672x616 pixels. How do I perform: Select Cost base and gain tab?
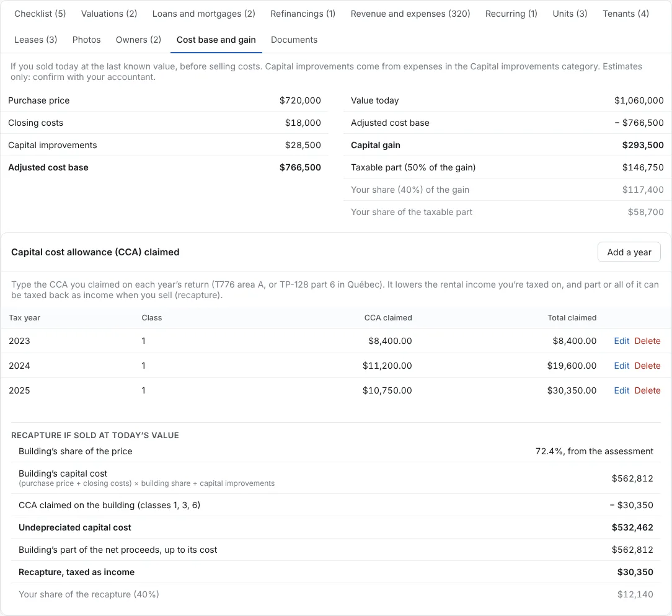[x=216, y=40]
